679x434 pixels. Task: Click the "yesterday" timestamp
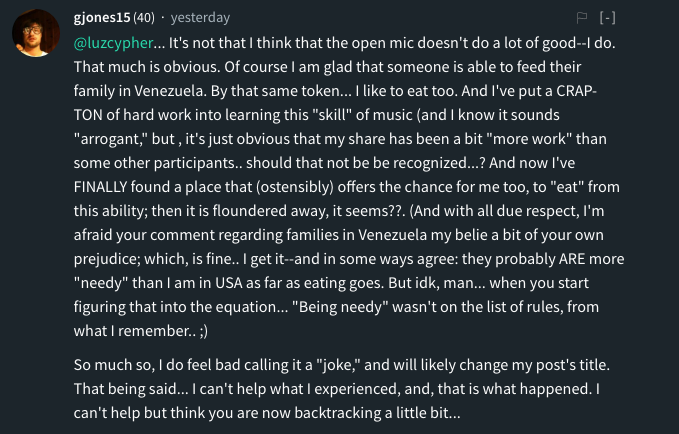[200, 17]
